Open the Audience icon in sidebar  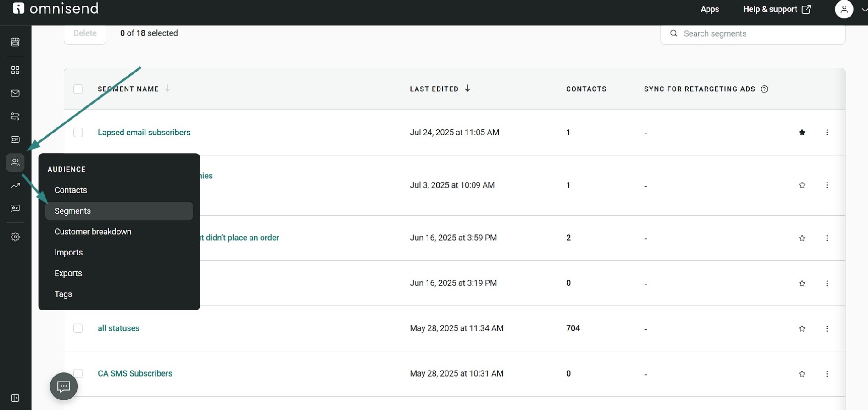pyautogui.click(x=15, y=162)
